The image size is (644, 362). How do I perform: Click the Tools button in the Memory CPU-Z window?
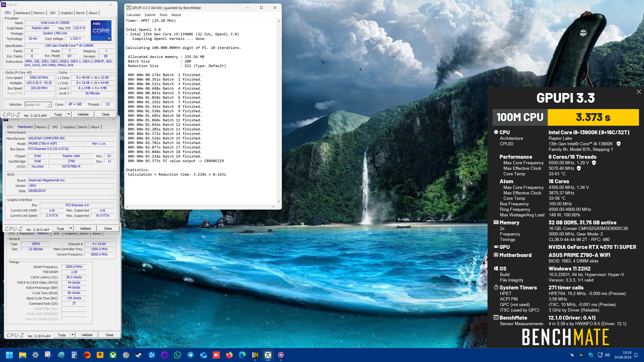point(62,335)
